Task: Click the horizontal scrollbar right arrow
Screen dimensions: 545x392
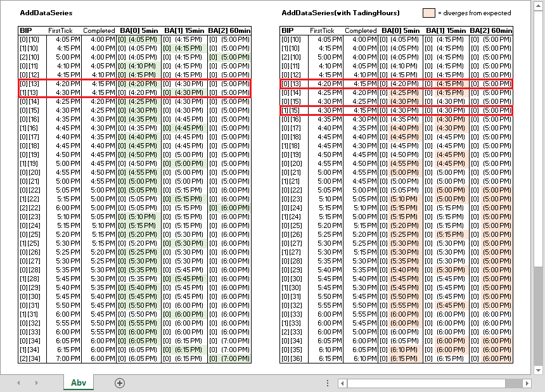Action: pyautogui.click(x=527, y=383)
